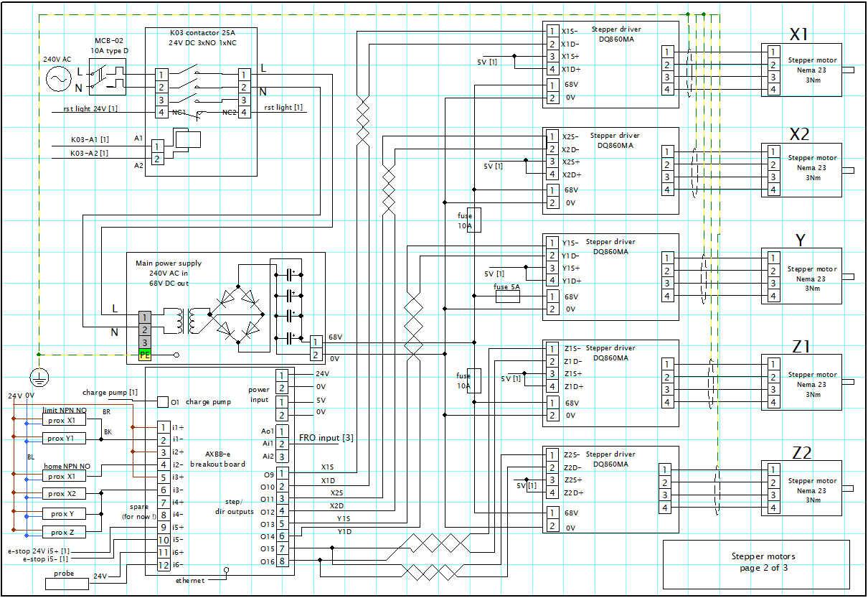This screenshot has height=598, width=868.
Task: Select the 10A fuse beside Z1 driver
Action: [473, 381]
